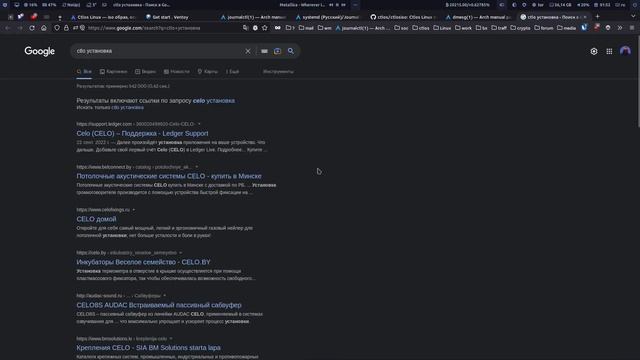640x360 pixels.
Task: Select the 'Видео' search filter
Action: click(145, 71)
